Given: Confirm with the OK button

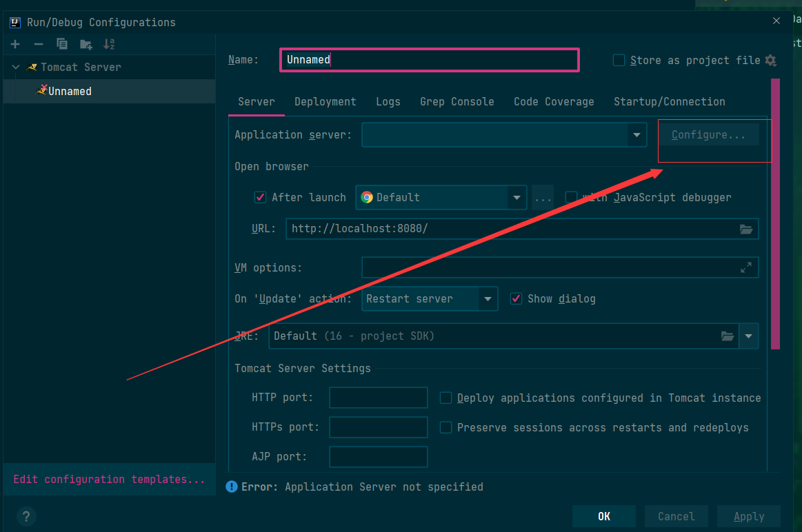Looking at the screenshot, I should click(604, 516).
